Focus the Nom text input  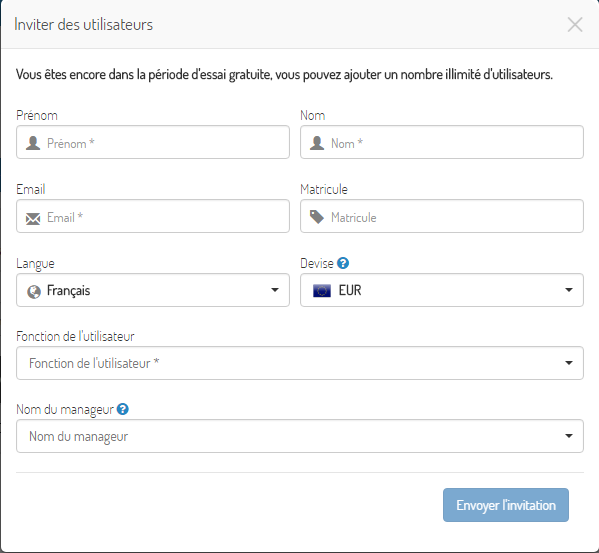point(442,142)
